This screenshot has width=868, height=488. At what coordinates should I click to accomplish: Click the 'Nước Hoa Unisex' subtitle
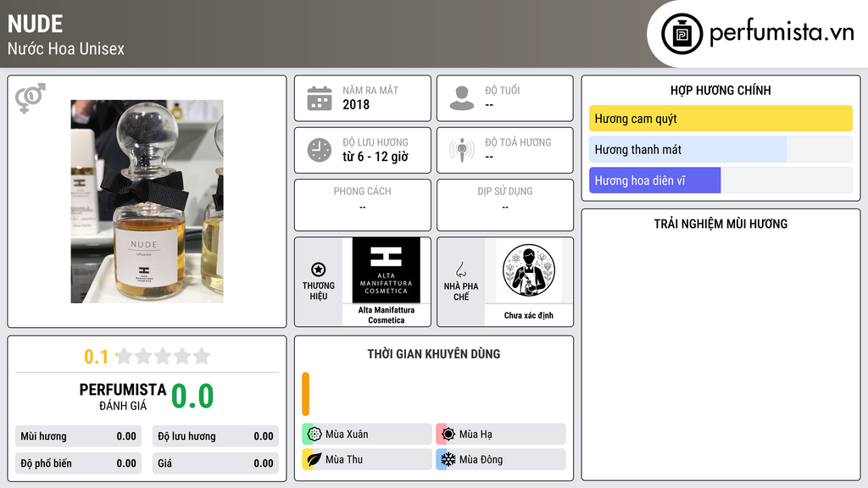pyautogui.click(x=66, y=48)
